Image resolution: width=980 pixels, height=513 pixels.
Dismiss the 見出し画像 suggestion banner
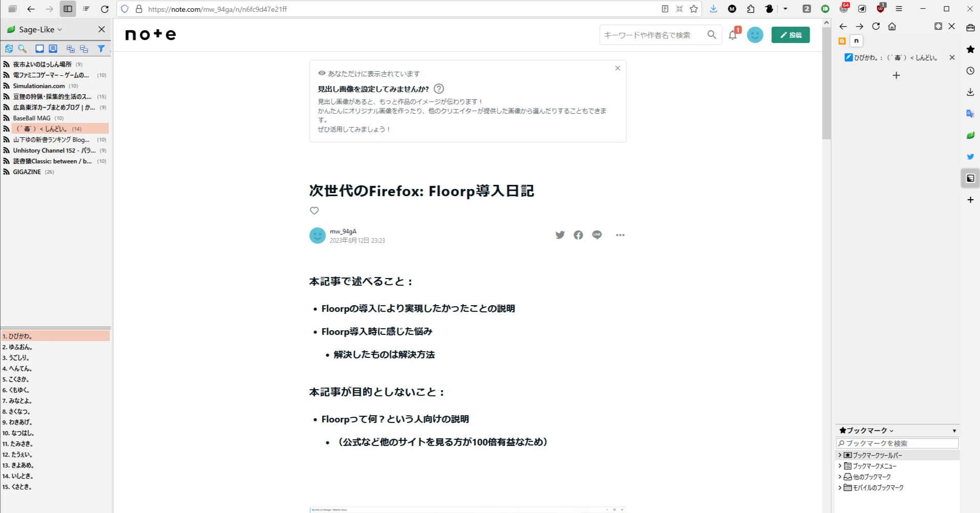point(618,68)
